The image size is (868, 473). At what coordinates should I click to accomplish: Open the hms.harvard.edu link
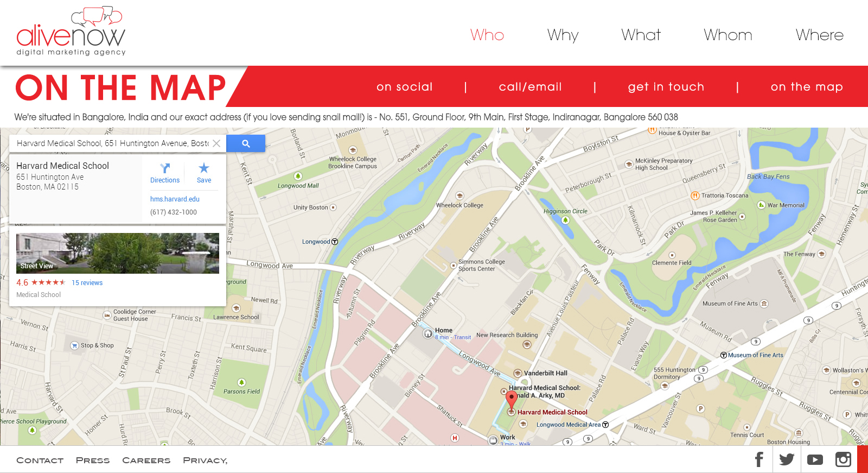175,199
